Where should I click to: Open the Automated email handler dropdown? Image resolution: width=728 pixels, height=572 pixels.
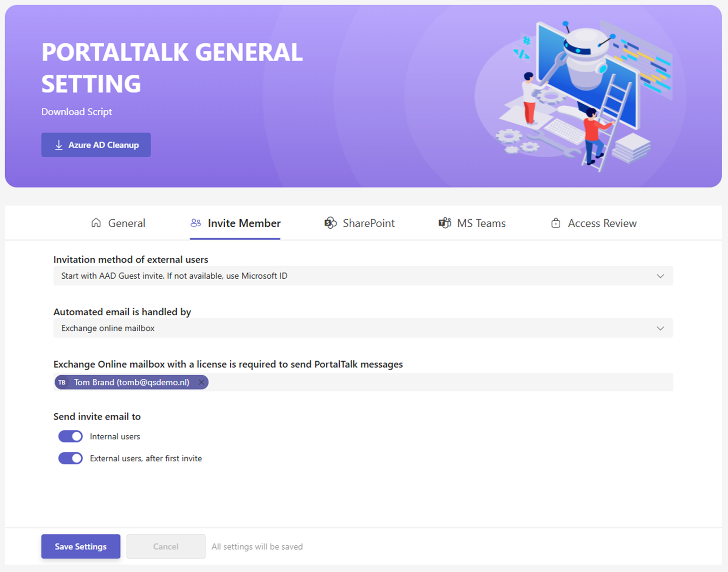coord(362,328)
